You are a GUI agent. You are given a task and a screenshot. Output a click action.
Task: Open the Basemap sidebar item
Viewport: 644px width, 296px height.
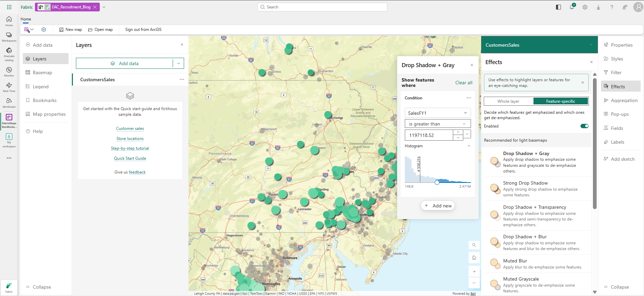(46, 72)
